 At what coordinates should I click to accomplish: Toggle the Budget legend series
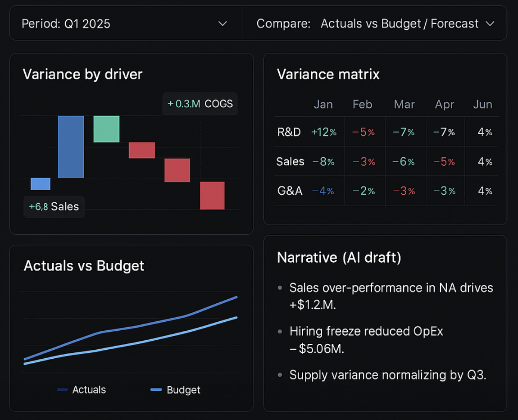coord(176,390)
